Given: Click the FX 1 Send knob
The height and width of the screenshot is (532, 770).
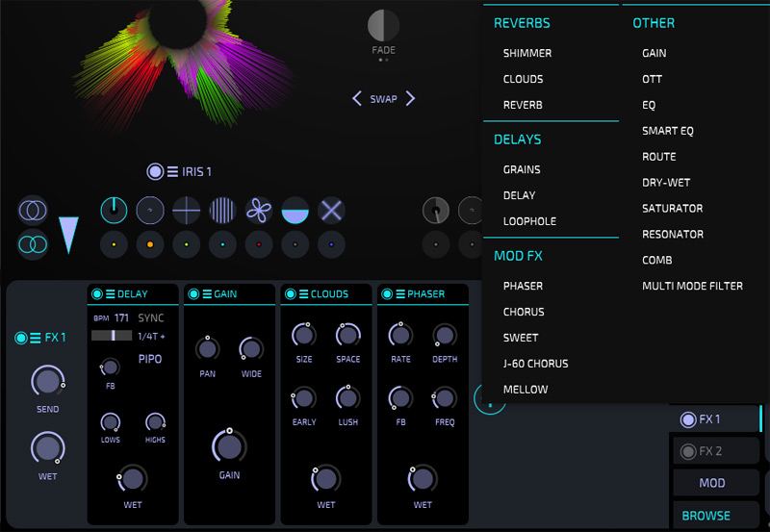Looking at the screenshot, I should point(46,381).
